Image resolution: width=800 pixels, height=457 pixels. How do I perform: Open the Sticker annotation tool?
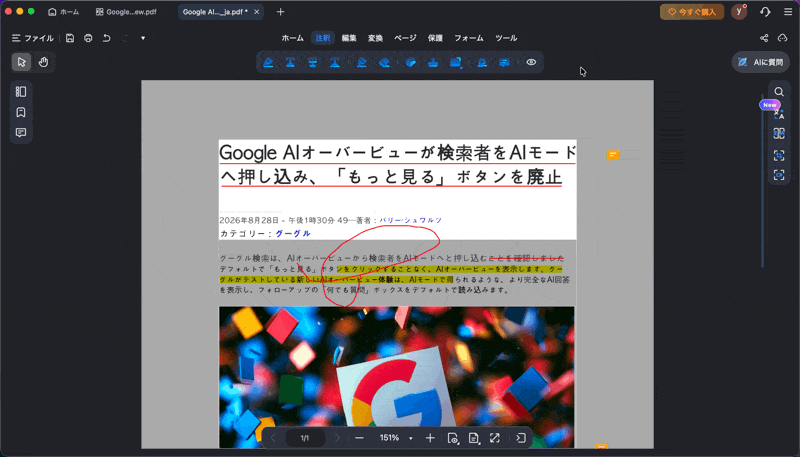(411, 62)
